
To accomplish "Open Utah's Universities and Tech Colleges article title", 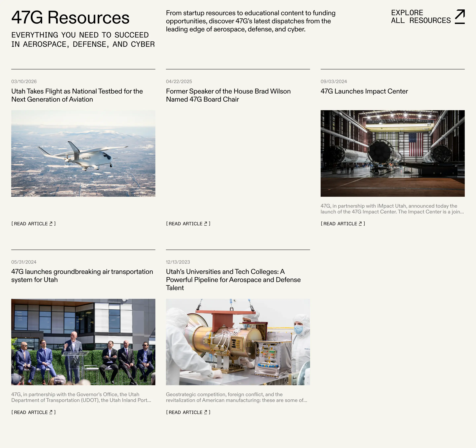I will [233, 280].
